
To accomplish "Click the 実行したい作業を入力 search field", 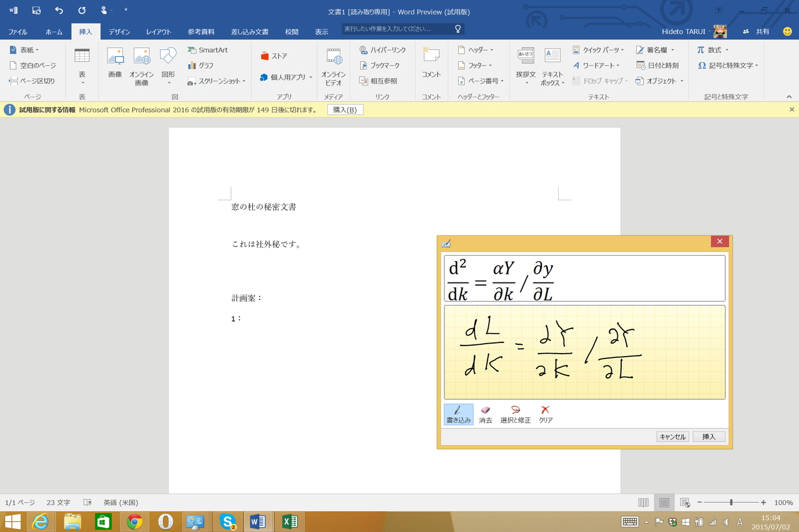I will (399, 29).
